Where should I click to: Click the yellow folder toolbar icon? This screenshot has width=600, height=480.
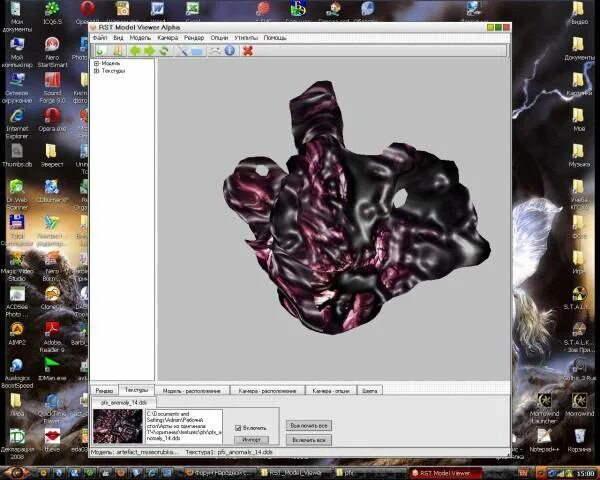118,51
